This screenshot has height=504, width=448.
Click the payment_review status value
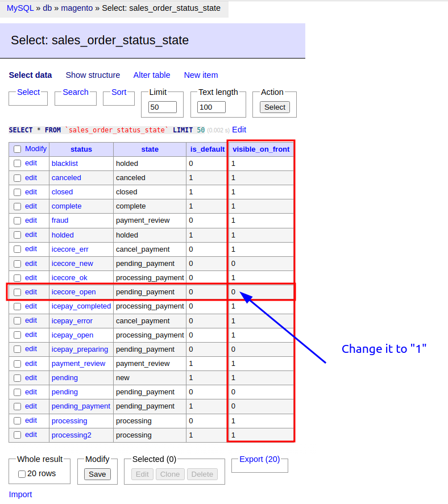[78, 364]
